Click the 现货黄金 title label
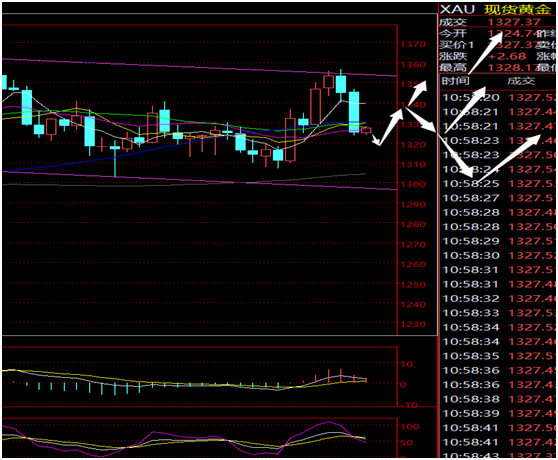Image resolution: width=558 pixels, height=460 pixels. [518, 9]
